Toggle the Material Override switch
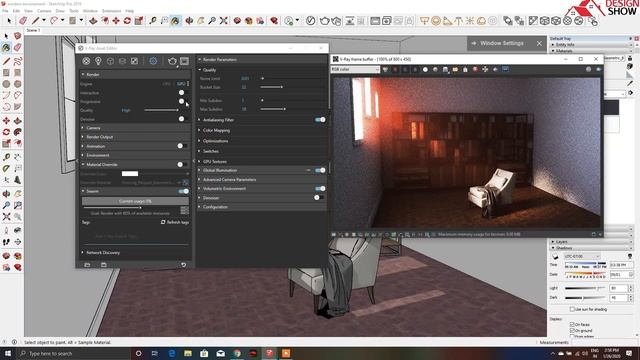The width and height of the screenshot is (640, 360). click(182, 164)
